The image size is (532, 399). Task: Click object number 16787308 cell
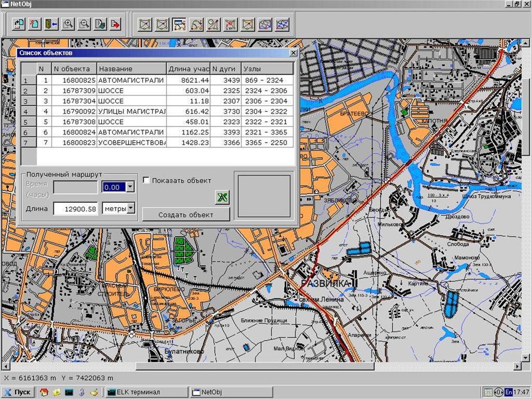coord(74,122)
